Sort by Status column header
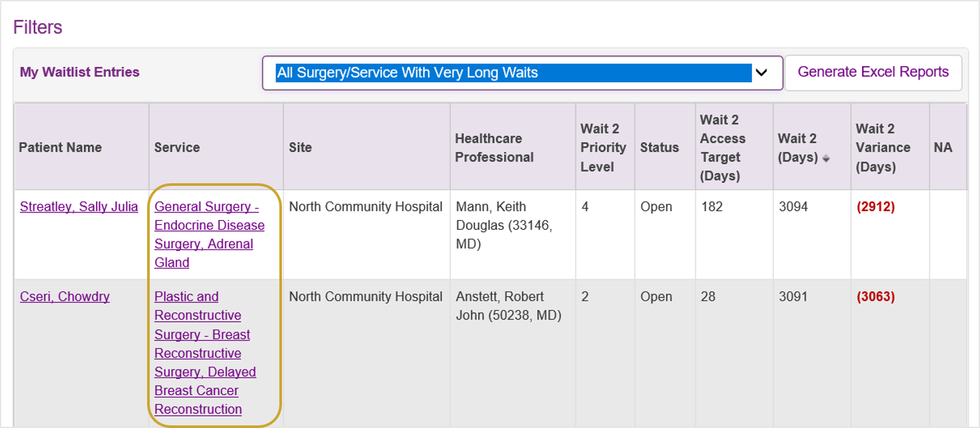Image resolution: width=980 pixels, height=428 pixels. (659, 147)
